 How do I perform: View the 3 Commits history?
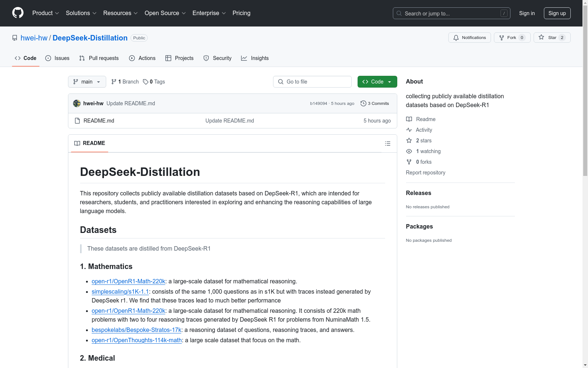pos(375,103)
